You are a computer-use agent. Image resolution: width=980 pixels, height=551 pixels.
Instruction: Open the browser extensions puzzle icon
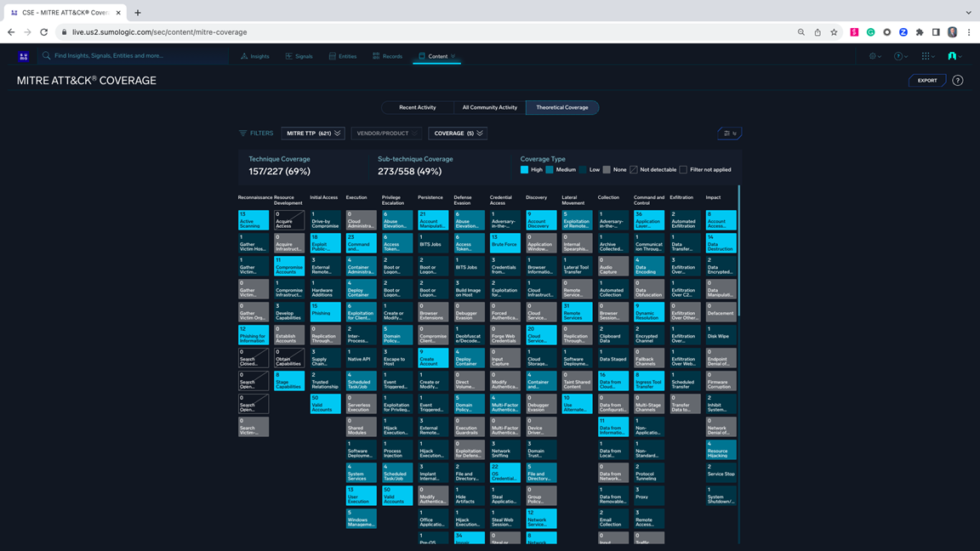[x=920, y=32]
